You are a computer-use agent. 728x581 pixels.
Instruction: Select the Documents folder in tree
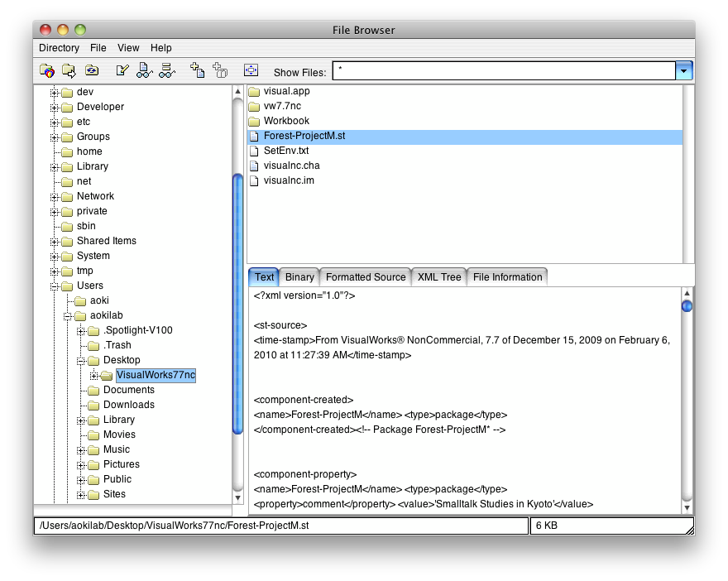(128, 390)
